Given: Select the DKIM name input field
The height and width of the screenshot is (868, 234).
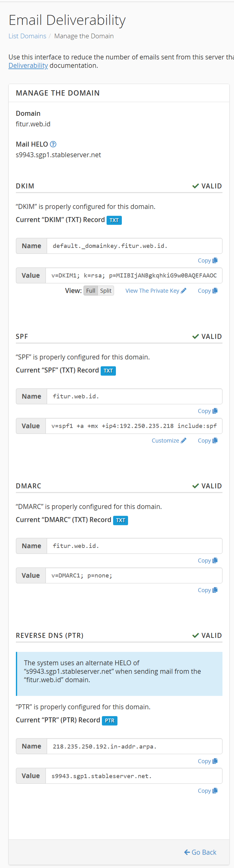Looking at the screenshot, I should (x=134, y=246).
